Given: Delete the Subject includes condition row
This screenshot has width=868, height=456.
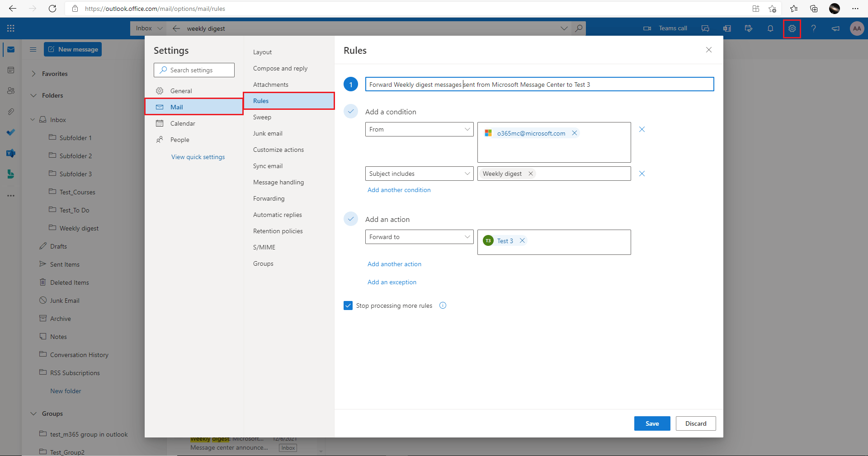Looking at the screenshot, I should (642, 174).
